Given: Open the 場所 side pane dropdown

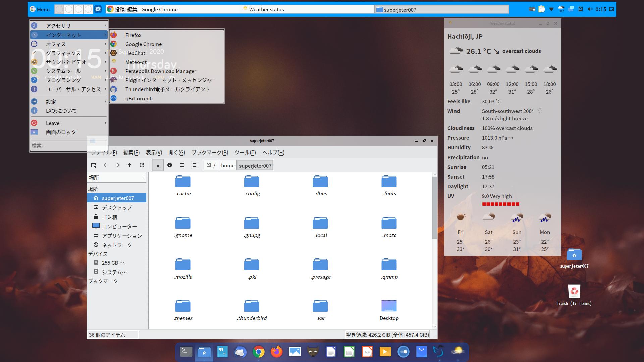Looking at the screenshot, I should click(116, 177).
